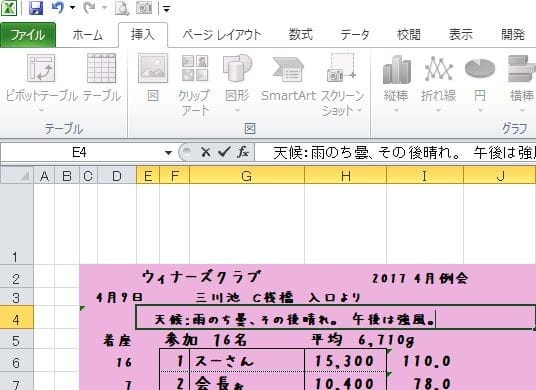Click the テーブル (Table) icon
The height and width of the screenshot is (390, 536).
point(102,79)
